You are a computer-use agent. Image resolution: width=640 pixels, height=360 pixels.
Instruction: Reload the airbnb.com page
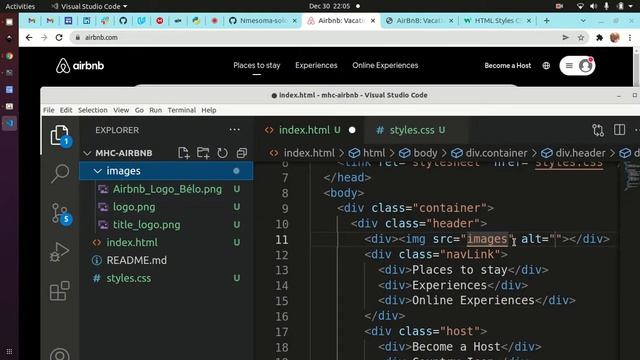tap(59, 38)
